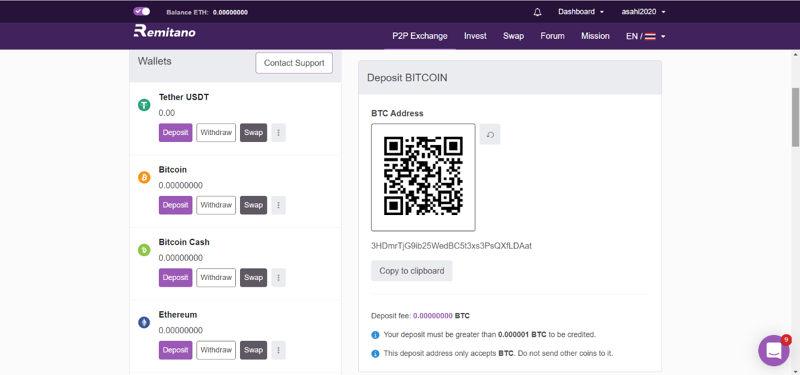Withdraw from the Ethereum wallet
800x375 pixels.
pos(216,350)
